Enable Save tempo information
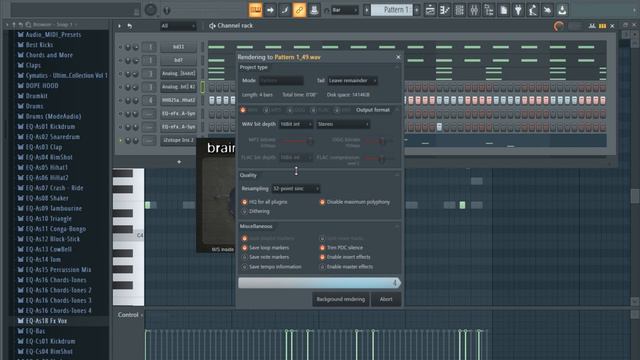This screenshot has height=360, width=640. pyautogui.click(x=244, y=267)
